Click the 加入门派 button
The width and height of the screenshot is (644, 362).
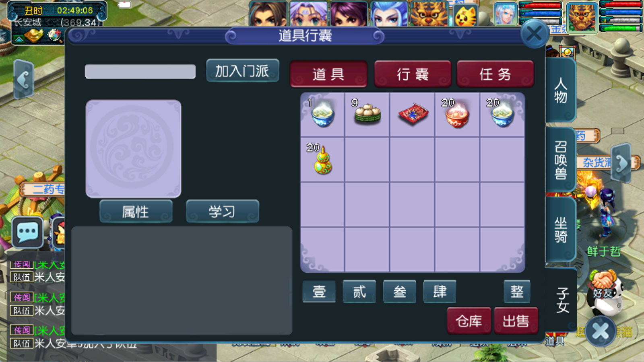(x=242, y=71)
